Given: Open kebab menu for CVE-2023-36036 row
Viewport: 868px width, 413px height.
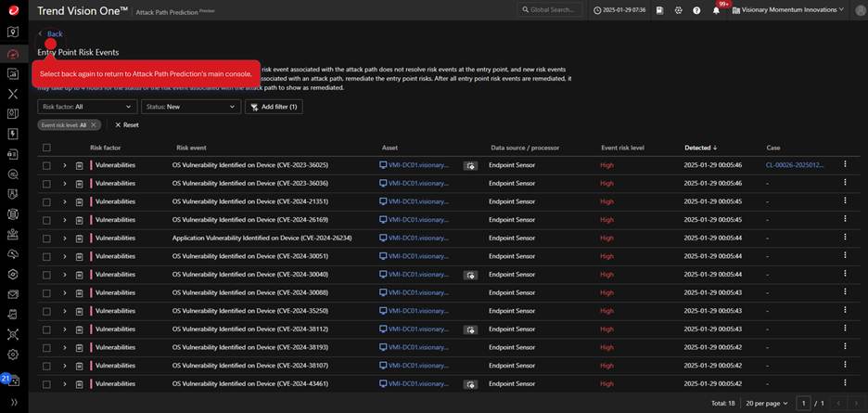Looking at the screenshot, I should (x=845, y=183).
